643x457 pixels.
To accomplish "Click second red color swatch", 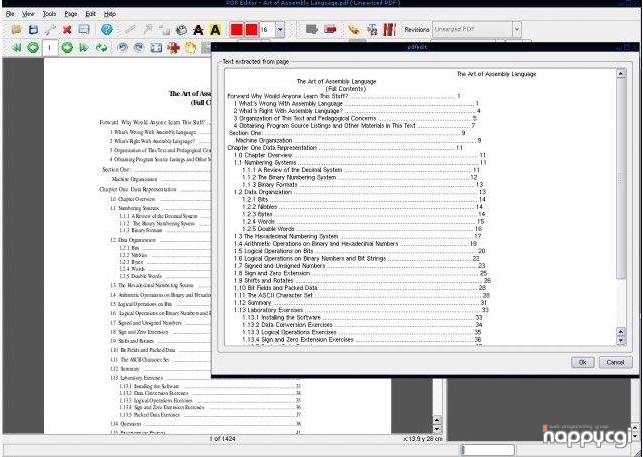I will 251,30.
